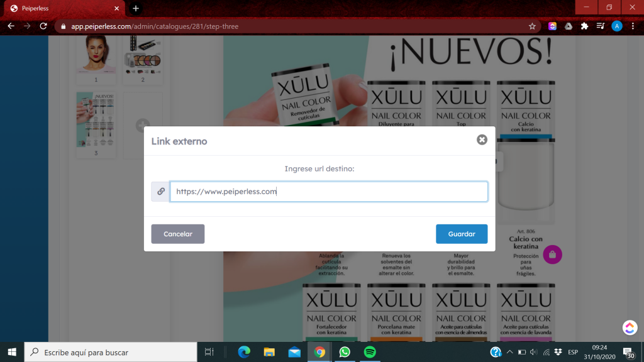Screen dimensions: 644x362
Task: Click the floating ClickUp button on the page
Action: (x=630, y=327)
